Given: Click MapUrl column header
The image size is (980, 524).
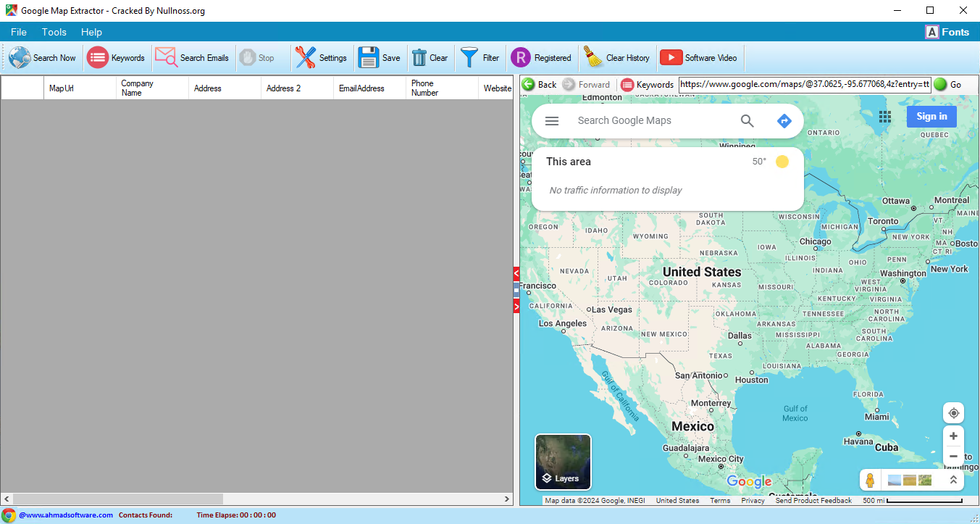Looking at the screenshot, I should tap(80, 88).
